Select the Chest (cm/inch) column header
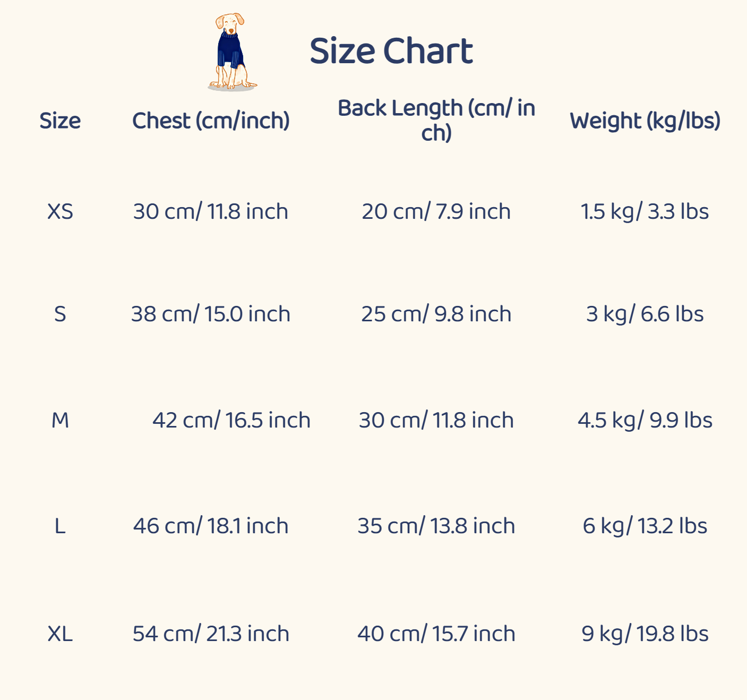This screenshot has width=747, height=700. coord(211,121)
